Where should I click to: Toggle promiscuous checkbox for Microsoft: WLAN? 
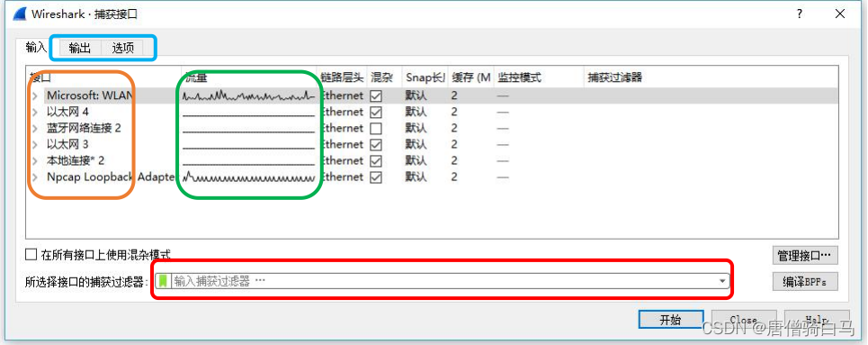(x=376, y=96)
